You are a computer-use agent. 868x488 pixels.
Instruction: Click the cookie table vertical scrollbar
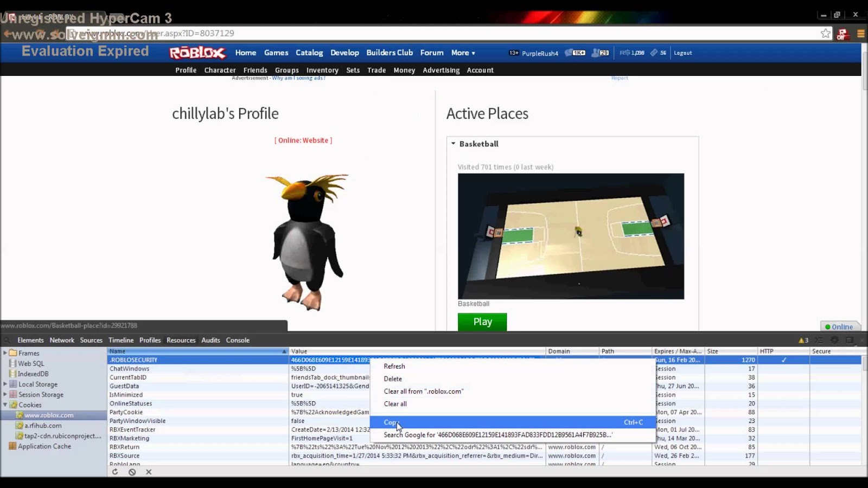pos(864,363)
